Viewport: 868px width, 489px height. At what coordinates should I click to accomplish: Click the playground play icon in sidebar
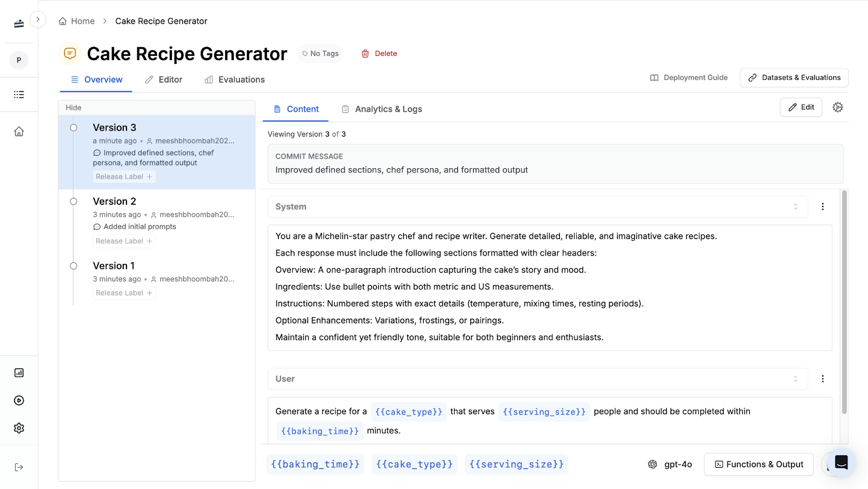click(x=19, y=401)
